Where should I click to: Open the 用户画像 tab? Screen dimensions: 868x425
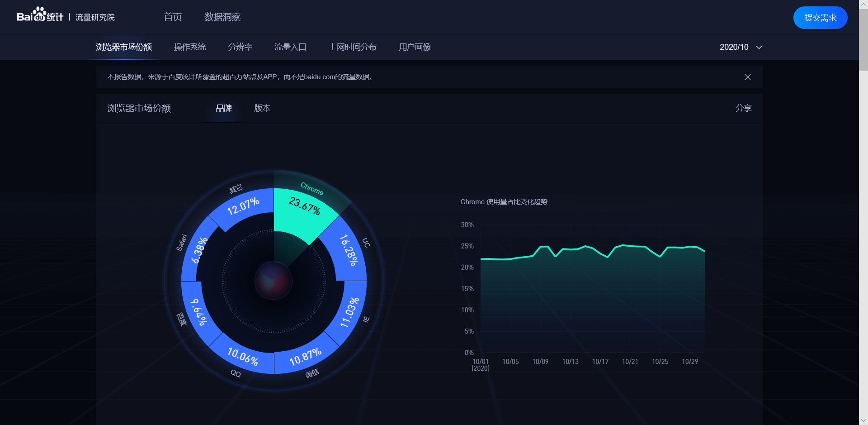(415, 47)
